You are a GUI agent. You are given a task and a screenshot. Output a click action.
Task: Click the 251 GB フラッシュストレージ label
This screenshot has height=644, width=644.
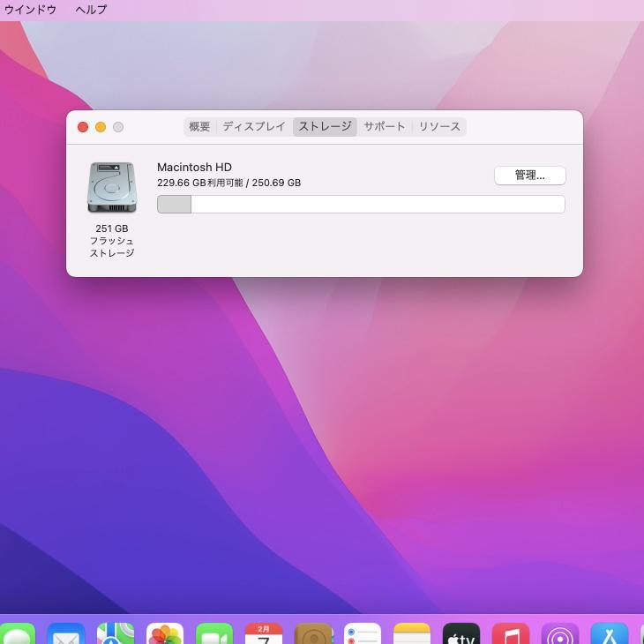tap(112, 241)
